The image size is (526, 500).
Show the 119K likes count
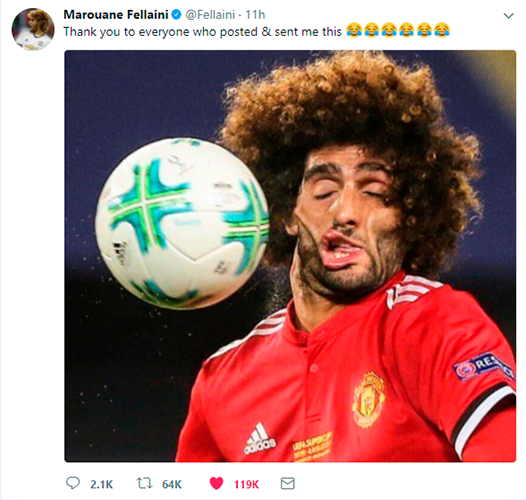(246, 484)
